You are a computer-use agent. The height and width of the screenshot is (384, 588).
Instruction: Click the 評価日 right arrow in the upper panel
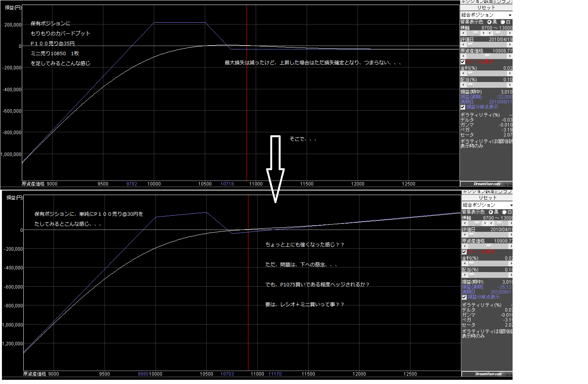click(510, 45)
